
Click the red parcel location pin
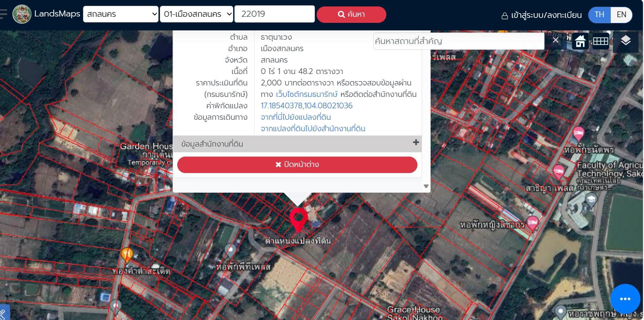[298, 220]
